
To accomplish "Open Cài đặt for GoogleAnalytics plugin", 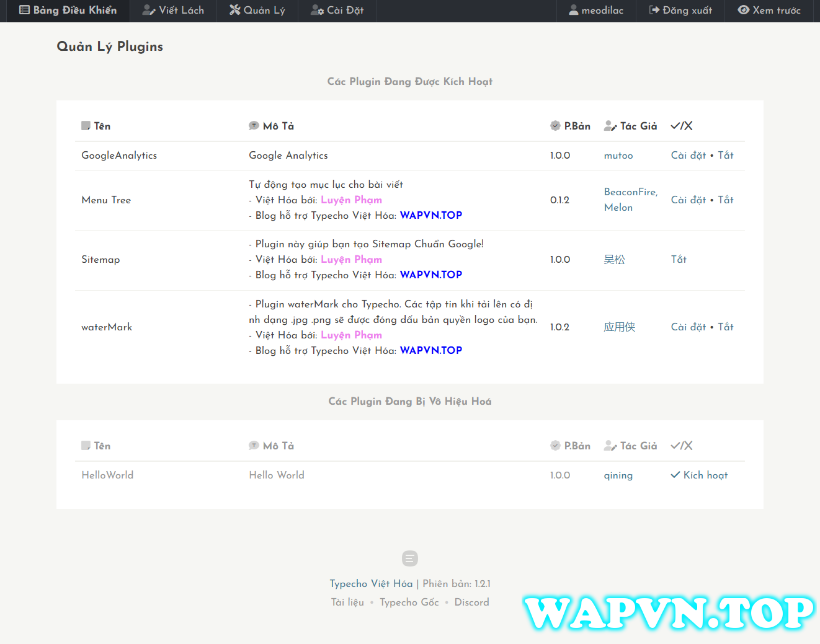I will (x=689, y=156).
